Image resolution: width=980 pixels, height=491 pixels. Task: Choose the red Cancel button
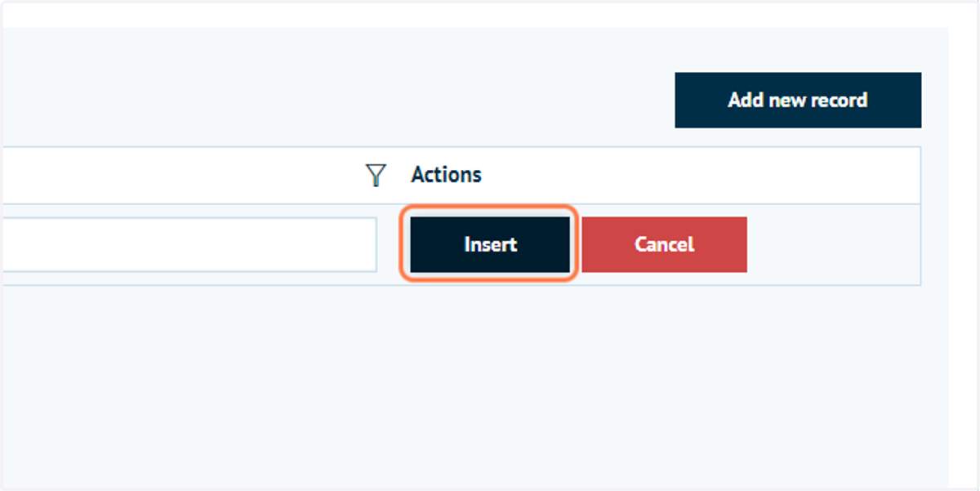(664, 244)
